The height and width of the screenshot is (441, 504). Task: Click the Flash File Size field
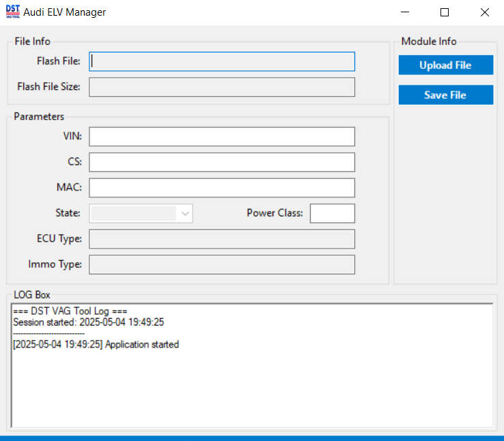coord(222,87)
